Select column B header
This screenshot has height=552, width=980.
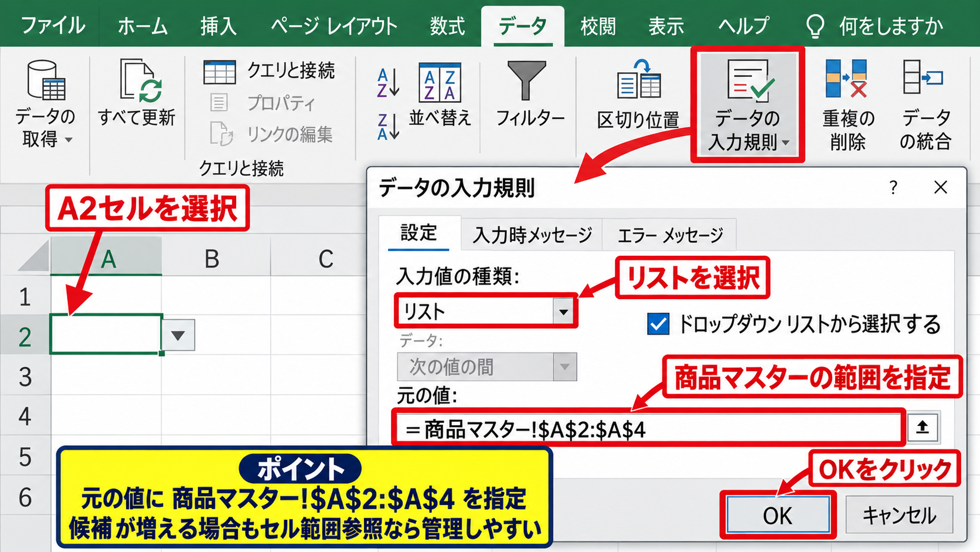[x=216, y=256]
